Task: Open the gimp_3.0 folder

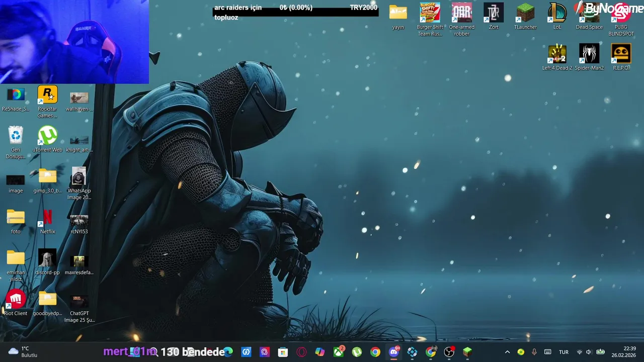Action: pyautogui.click(x=47, y=181)
